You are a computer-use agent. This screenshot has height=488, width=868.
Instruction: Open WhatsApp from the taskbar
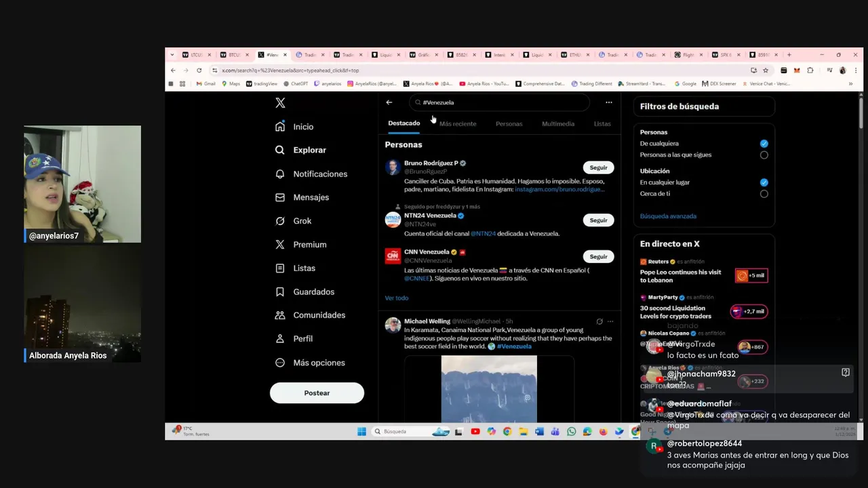571,432
